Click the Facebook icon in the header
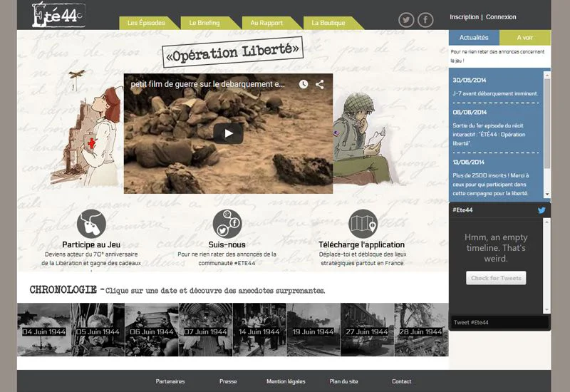The image size is (570, 392). [425, 20]
